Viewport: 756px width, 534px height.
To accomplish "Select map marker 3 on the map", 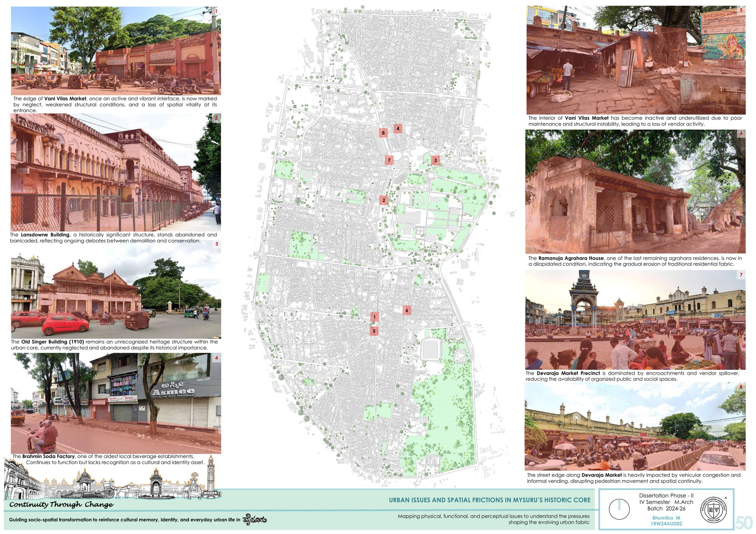I will coord(435,160).
